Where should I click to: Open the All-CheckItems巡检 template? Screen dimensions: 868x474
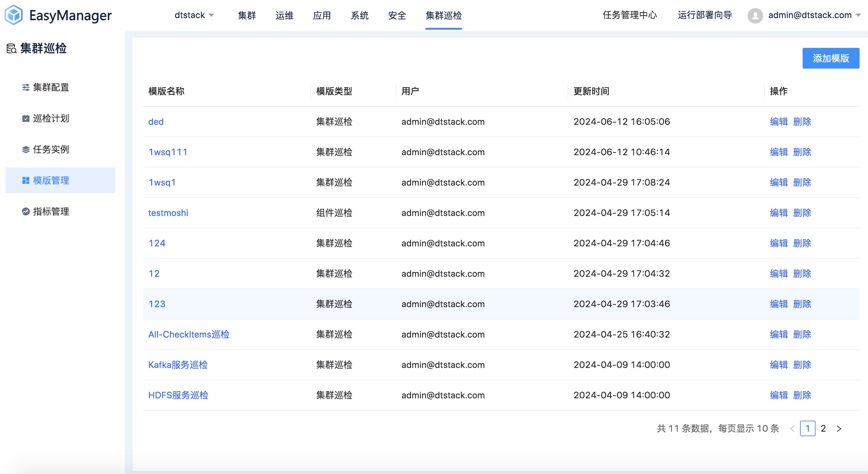(189, 334)
